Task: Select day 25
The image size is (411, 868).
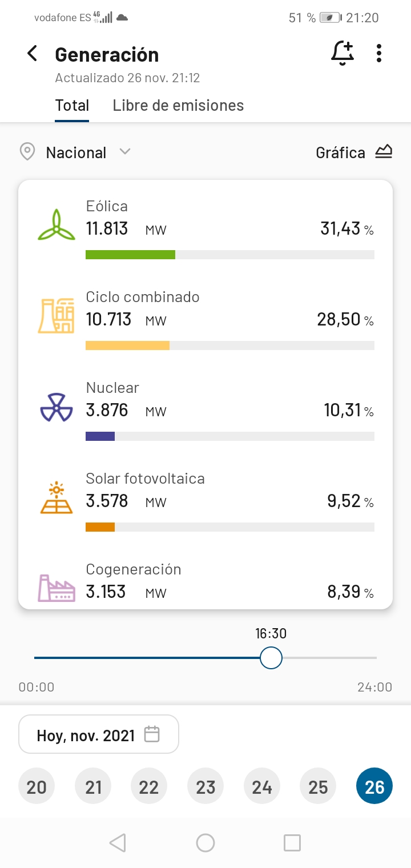Action: (319, 787)
